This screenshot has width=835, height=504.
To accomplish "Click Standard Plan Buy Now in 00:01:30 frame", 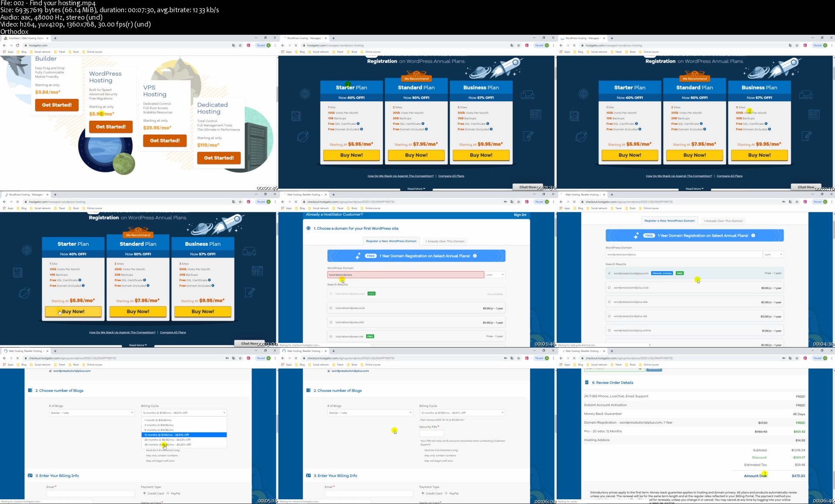I will (x=416, y=155).
